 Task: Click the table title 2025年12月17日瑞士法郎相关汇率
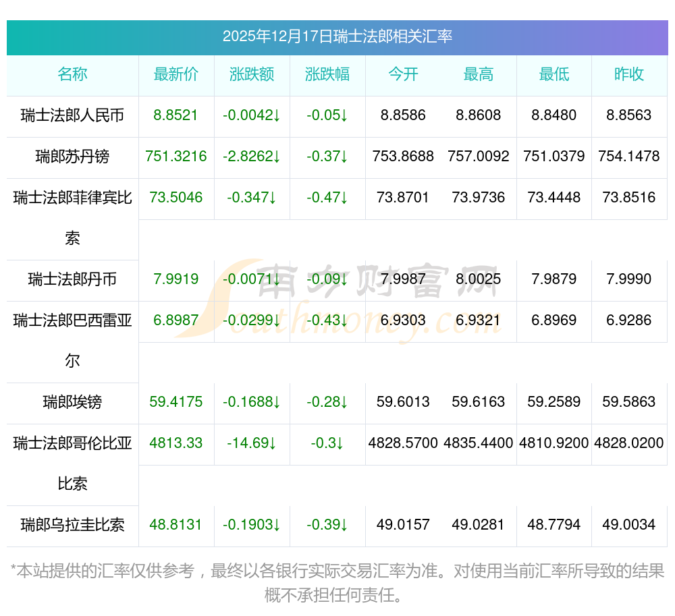click(337, 36)
